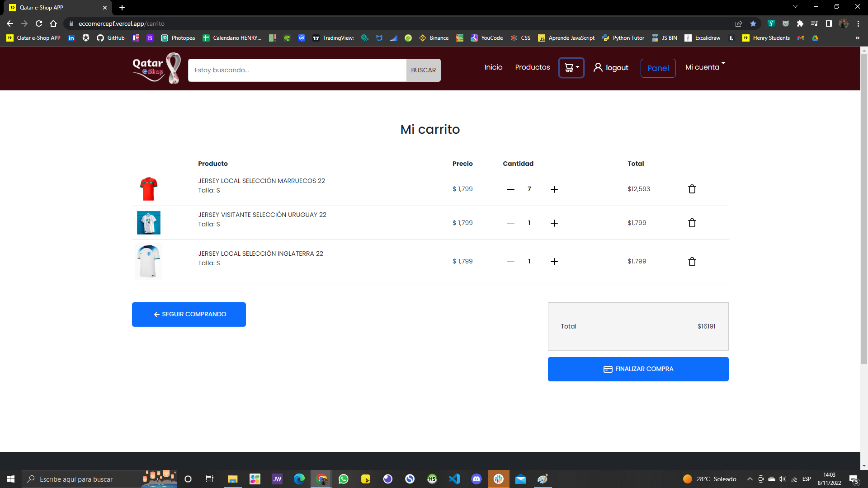Click the logout person icon

[598, 67]
